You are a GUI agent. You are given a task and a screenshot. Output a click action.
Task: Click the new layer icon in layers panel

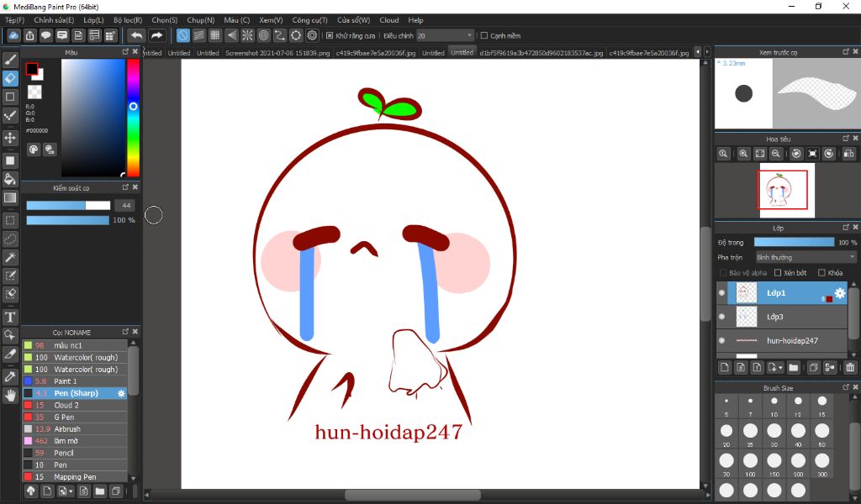(724, 367)
